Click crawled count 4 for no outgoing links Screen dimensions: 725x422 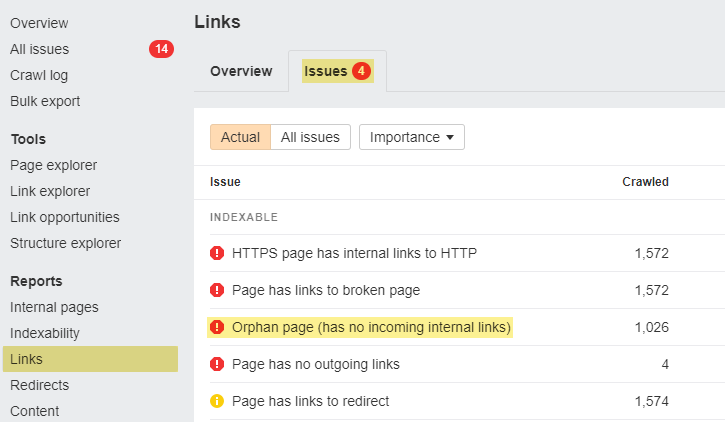pos(665,364)
